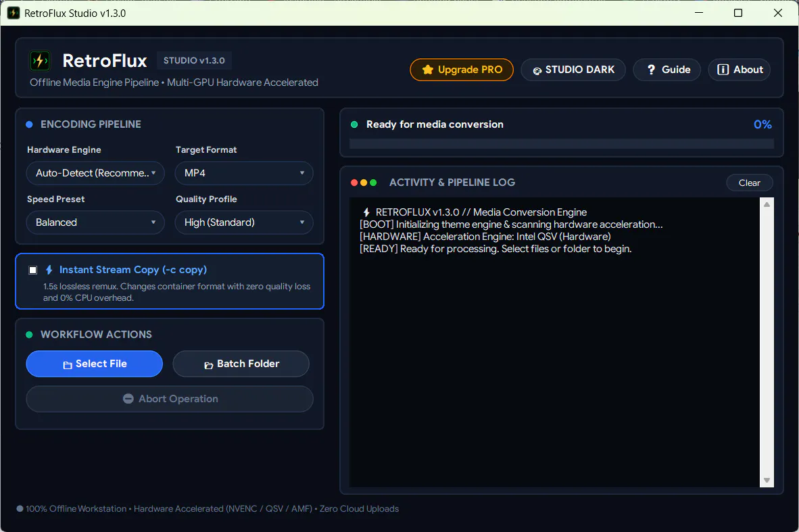Click the file icon on Select File

pyautogui.click(x=68, y=365)
